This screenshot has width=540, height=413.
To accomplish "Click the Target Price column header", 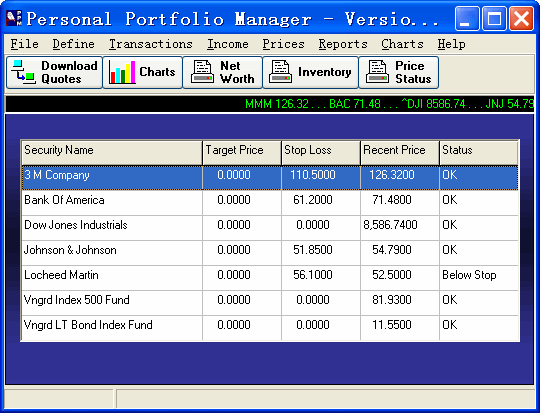I will (x=242, y=153).
